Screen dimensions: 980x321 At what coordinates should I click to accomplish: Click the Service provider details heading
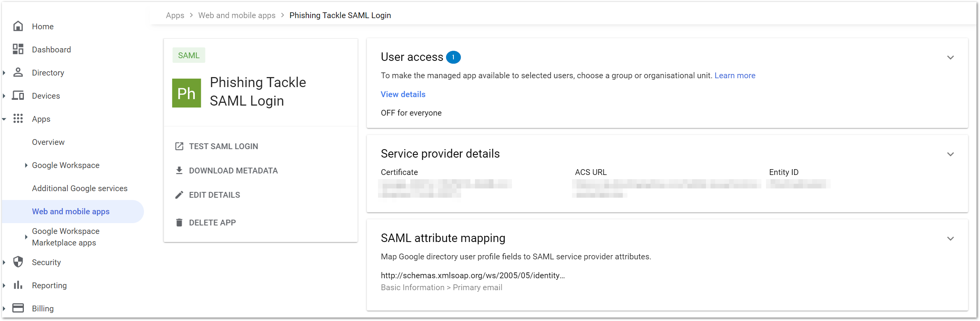(x=440, y=154)
